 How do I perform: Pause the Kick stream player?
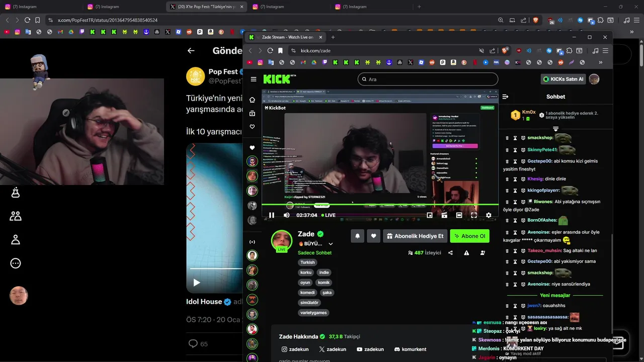coord(272,215)
